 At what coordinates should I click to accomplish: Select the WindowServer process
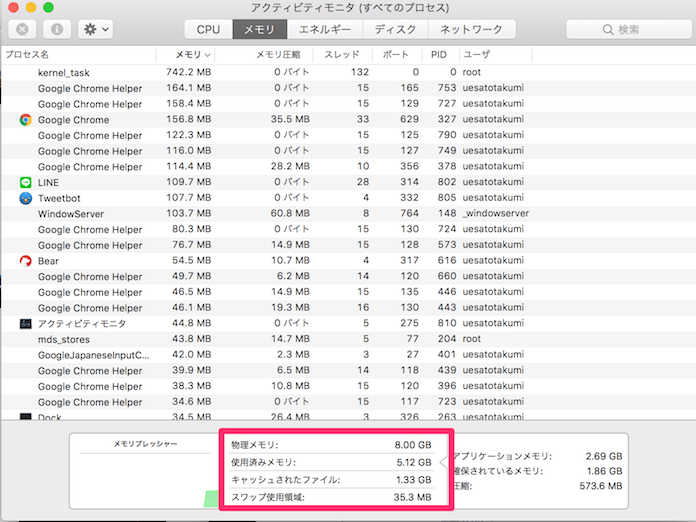click(348, 214)
